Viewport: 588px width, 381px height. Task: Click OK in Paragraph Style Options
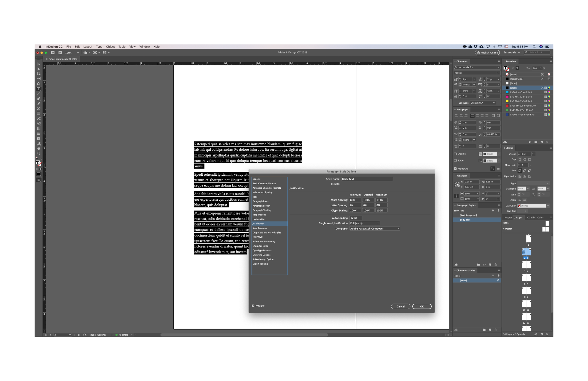(422, 306)
